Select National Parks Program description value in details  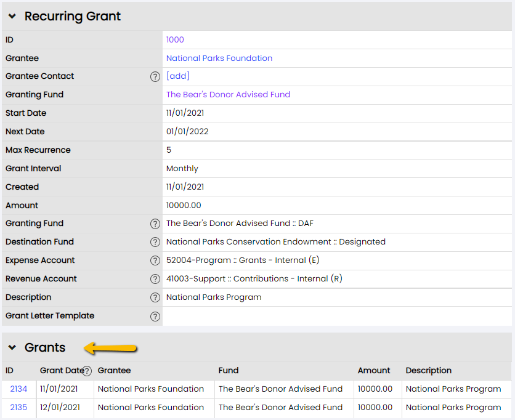[214, 297]
